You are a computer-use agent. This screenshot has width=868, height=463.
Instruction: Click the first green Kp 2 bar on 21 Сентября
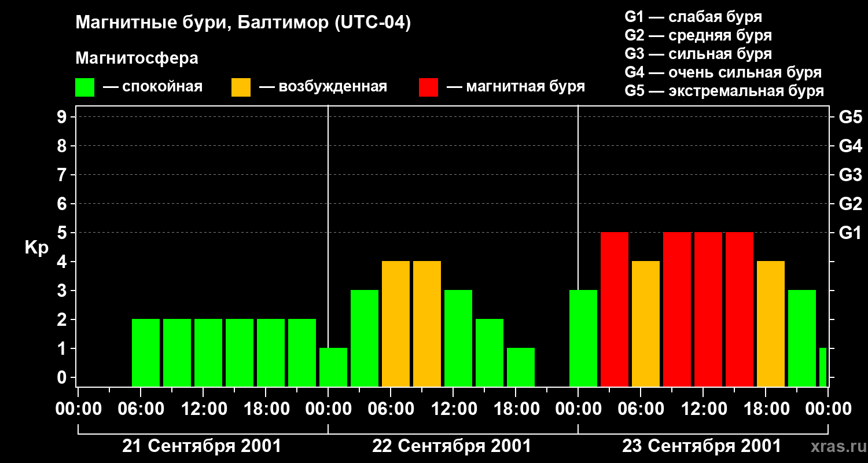click(146, 353)
